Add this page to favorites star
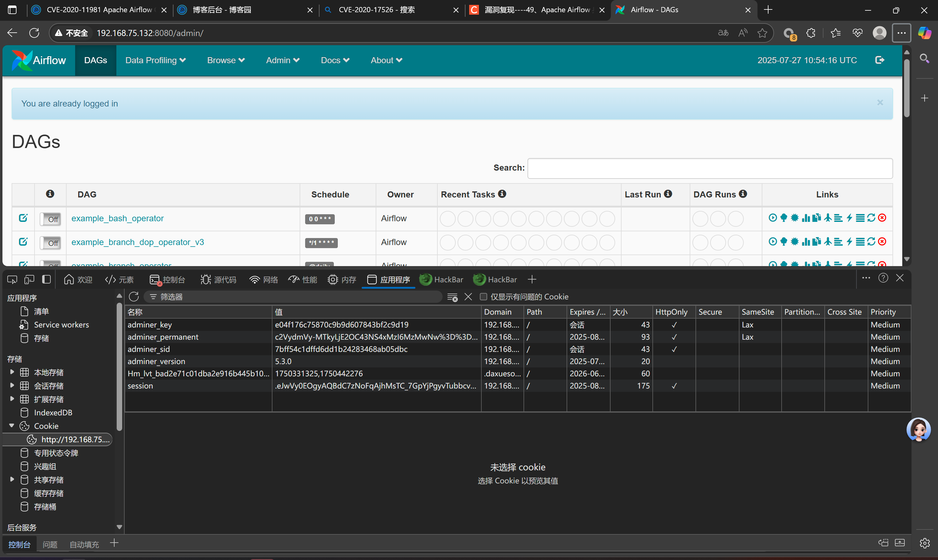Image resolution: width=938 pixels, height=560 pixels. (x=762, y=33)
